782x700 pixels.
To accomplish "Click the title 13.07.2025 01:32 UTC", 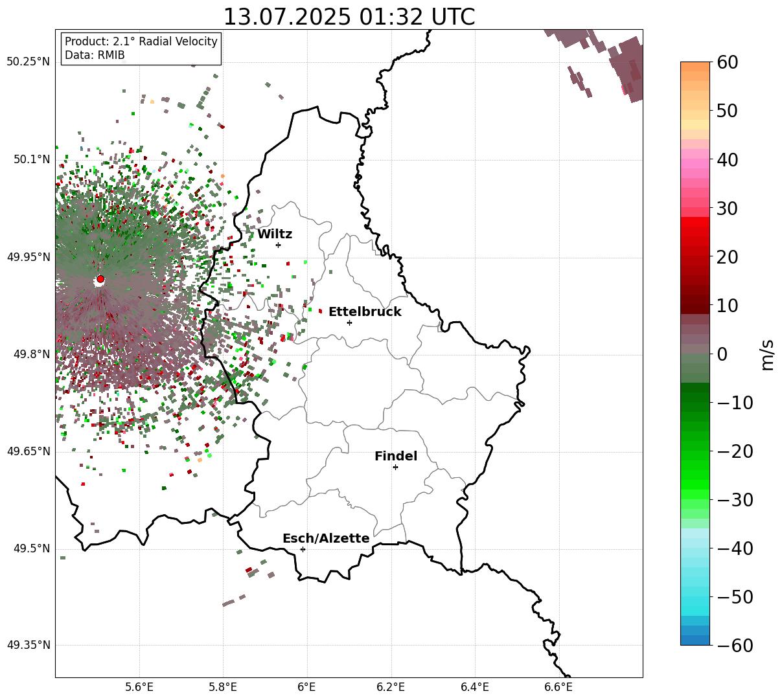I will [x=349, y=17].
